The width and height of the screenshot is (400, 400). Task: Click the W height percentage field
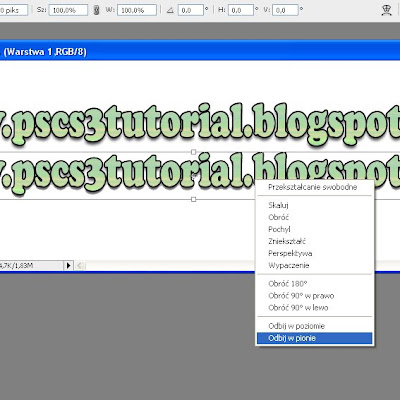coord(137,10)
